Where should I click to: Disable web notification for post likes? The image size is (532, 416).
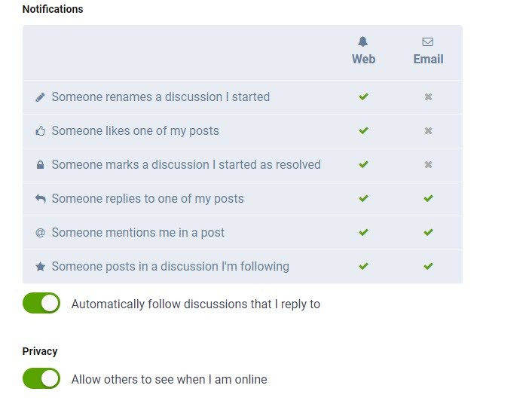(x=363, y=131)
